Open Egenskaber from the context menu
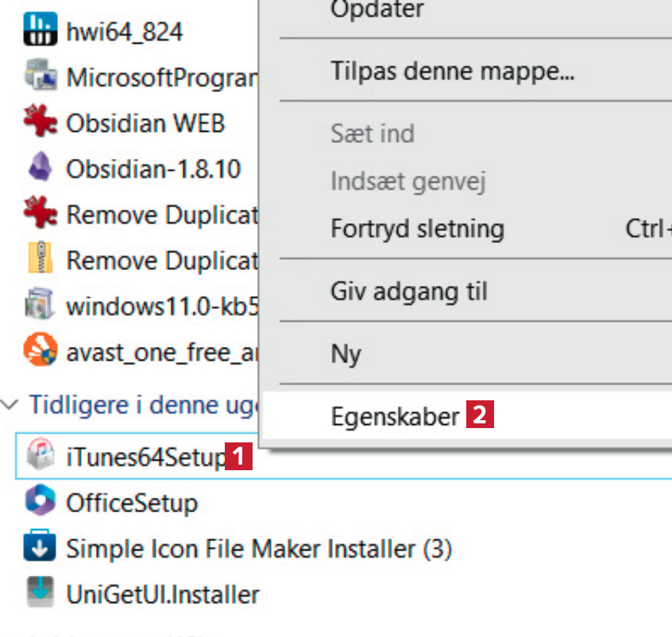Viewport: 672px width, 637px height. tap(395, 416)
